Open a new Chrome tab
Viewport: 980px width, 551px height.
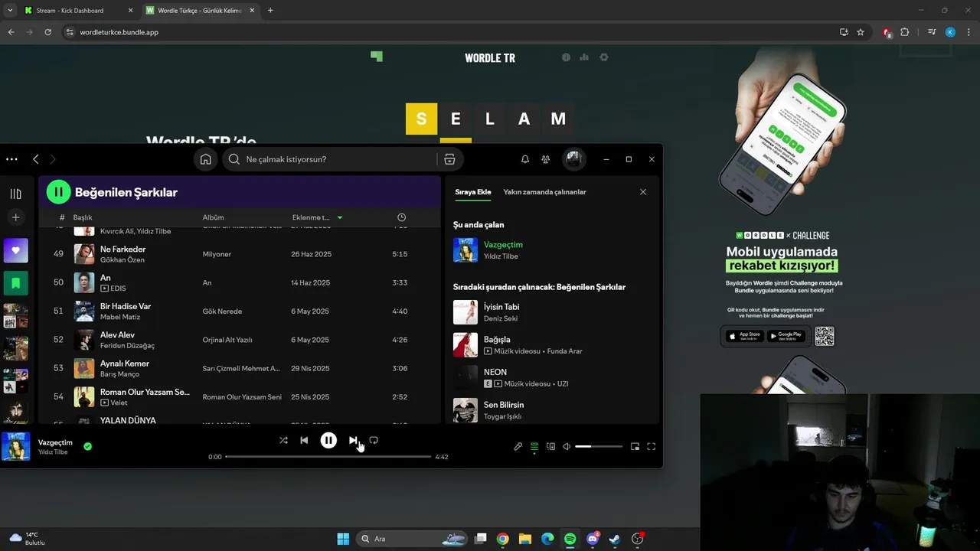click(x=270, y=11)
